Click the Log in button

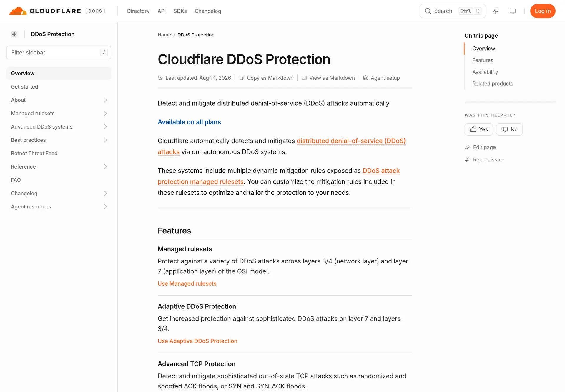(x=543, y=11)
